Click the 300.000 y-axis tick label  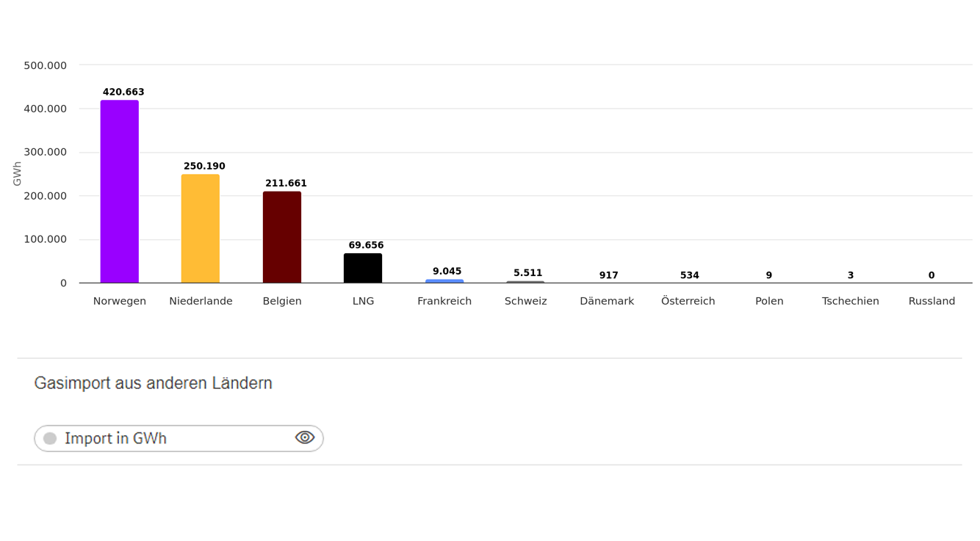coord(45,152)
